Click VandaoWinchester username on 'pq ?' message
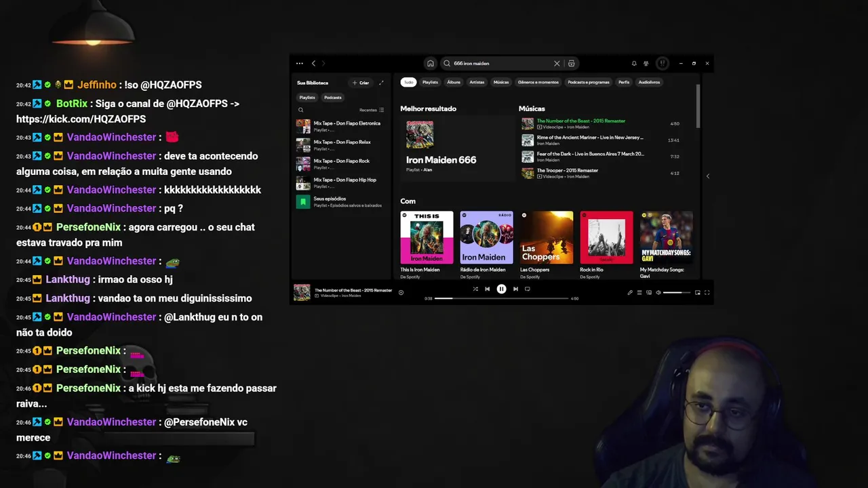 coord(111,208)
